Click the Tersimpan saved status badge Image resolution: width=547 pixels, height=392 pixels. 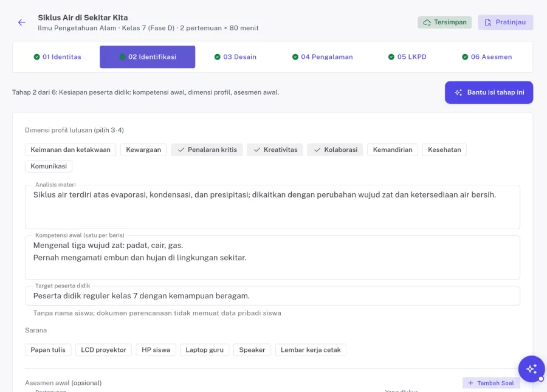pyautogui.click(x=444, y=22)
